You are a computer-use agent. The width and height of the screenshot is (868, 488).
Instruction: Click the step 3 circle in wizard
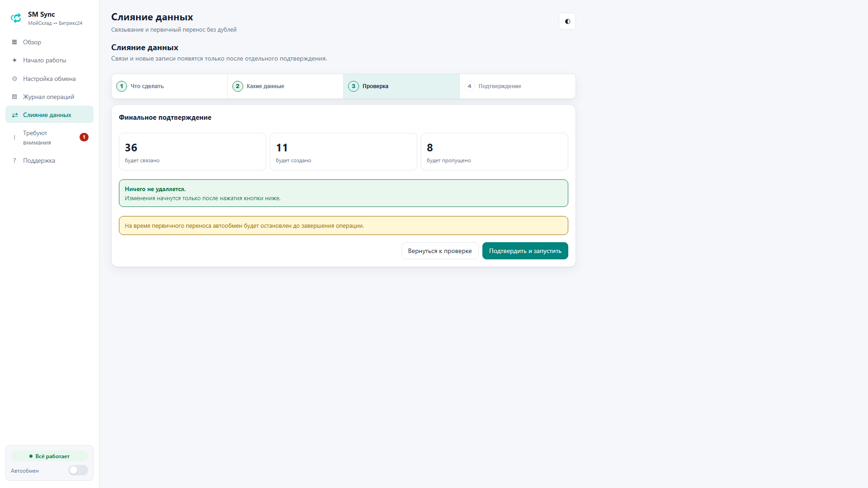tap(354, 86)
